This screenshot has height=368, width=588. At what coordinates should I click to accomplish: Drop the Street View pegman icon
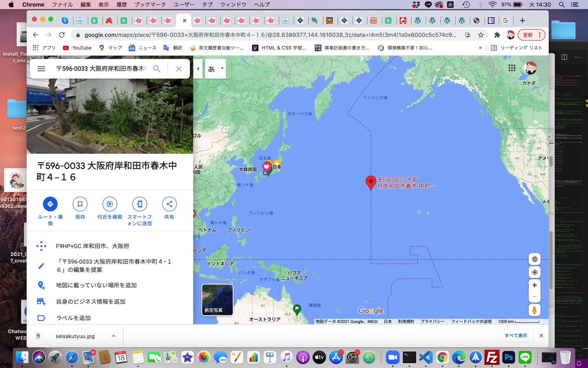click(534, 310)
